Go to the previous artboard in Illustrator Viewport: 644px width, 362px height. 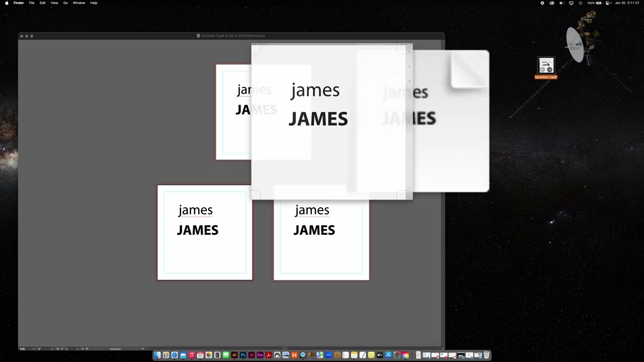click(x=62, y=348)
